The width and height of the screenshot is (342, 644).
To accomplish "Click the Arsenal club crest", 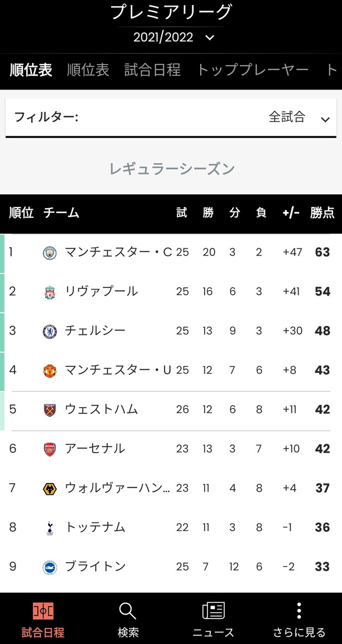I will 50,449.
